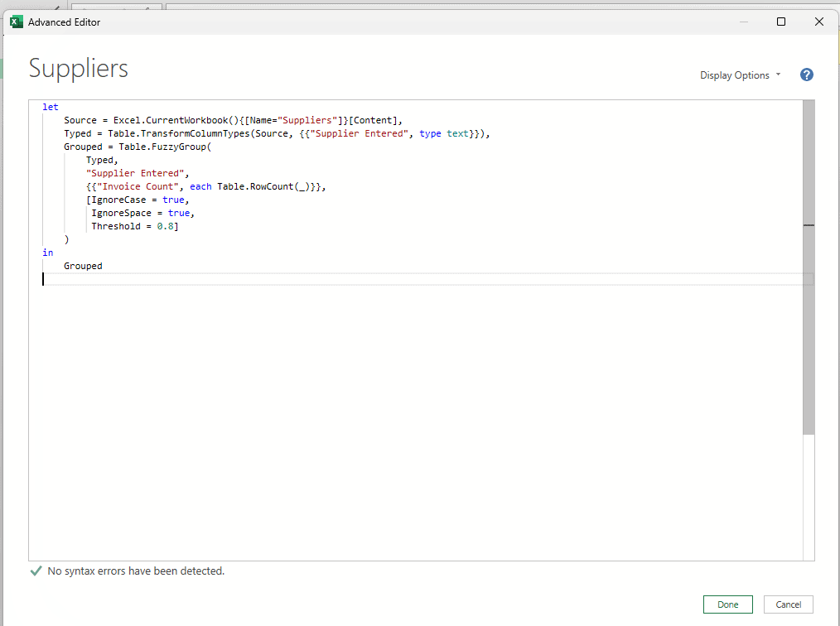Screen dimensions: 840x626
Task: Click the 'IgnoreSpace = true' line
Action: click(x=142, y=213)
